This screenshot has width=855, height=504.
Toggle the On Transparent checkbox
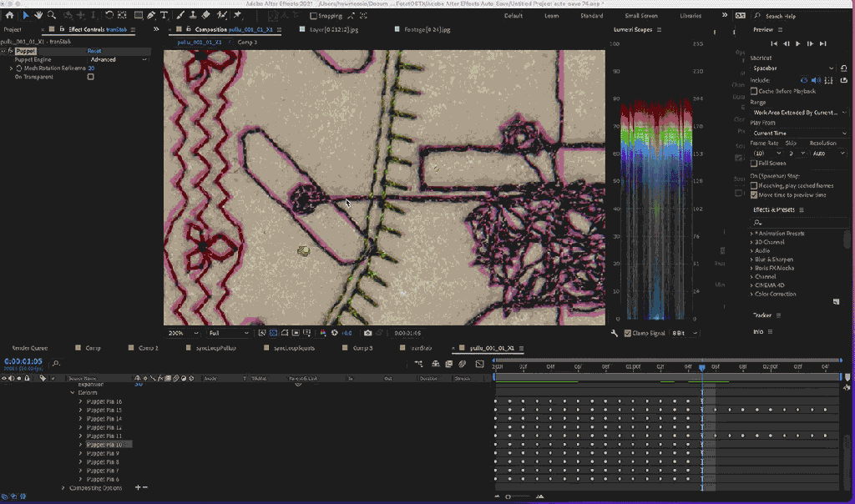(90, 77)
